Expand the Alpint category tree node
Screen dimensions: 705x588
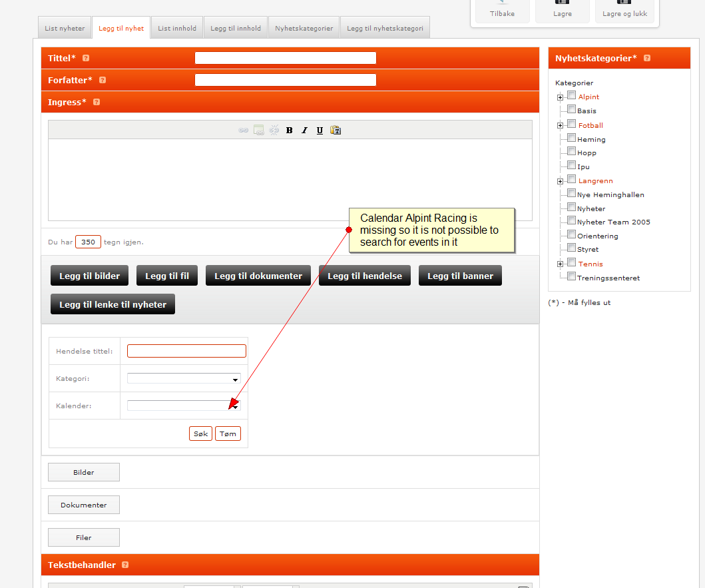pyautogui.click(x=561, y=98)
